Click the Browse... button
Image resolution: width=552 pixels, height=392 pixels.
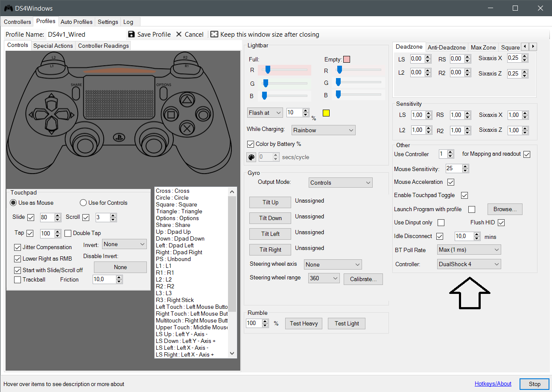pos(505,209)
